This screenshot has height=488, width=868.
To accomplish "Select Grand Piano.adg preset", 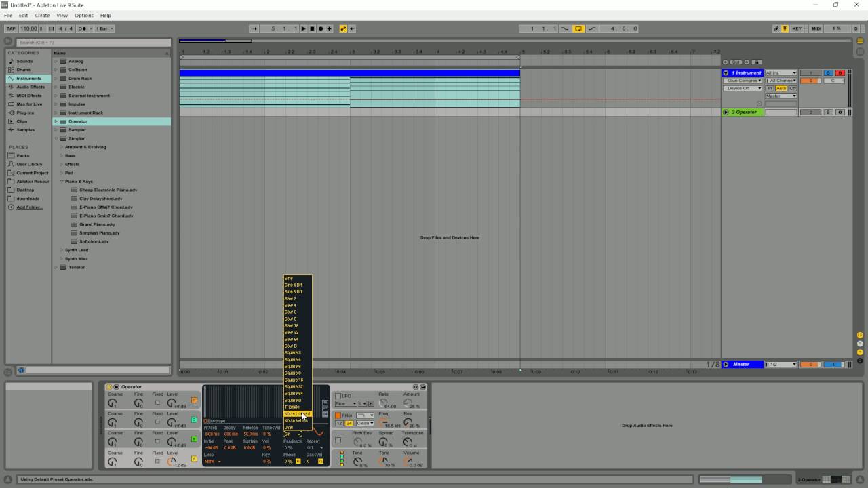I will pos(97,224).
